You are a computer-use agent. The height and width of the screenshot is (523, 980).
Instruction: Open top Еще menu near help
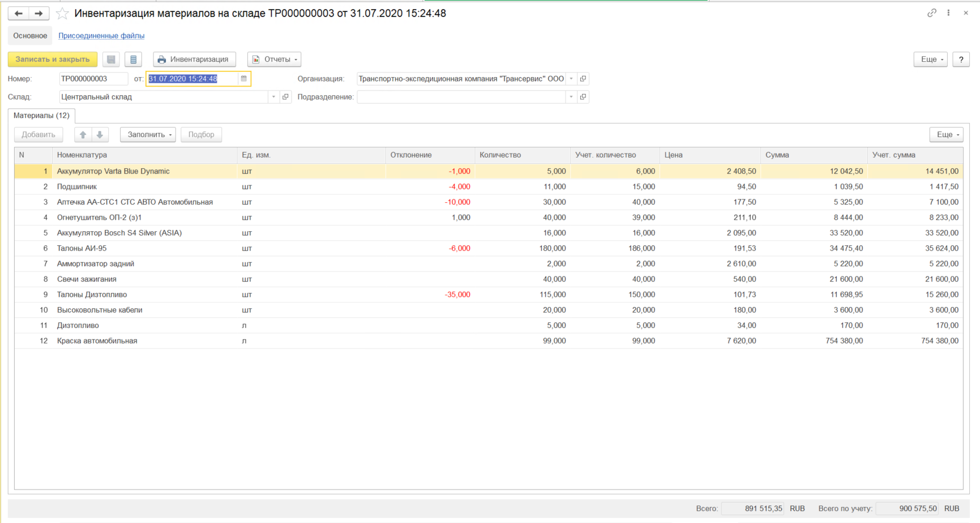pos(930,59)
